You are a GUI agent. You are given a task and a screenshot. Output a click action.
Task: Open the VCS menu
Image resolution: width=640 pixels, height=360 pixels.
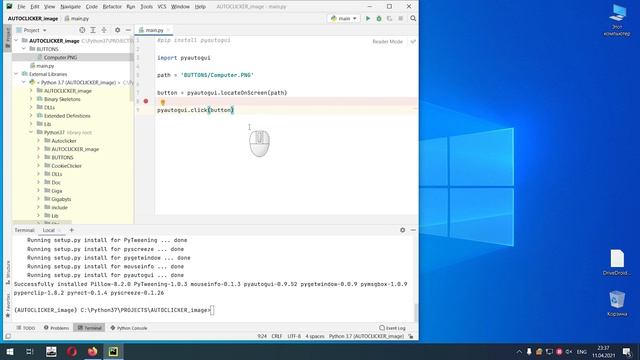click(x=162, y=7)
